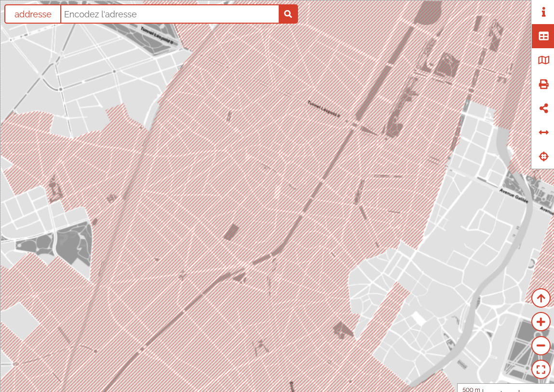
Task: Activate the crosshair locate-me icon
Action: 543,157
